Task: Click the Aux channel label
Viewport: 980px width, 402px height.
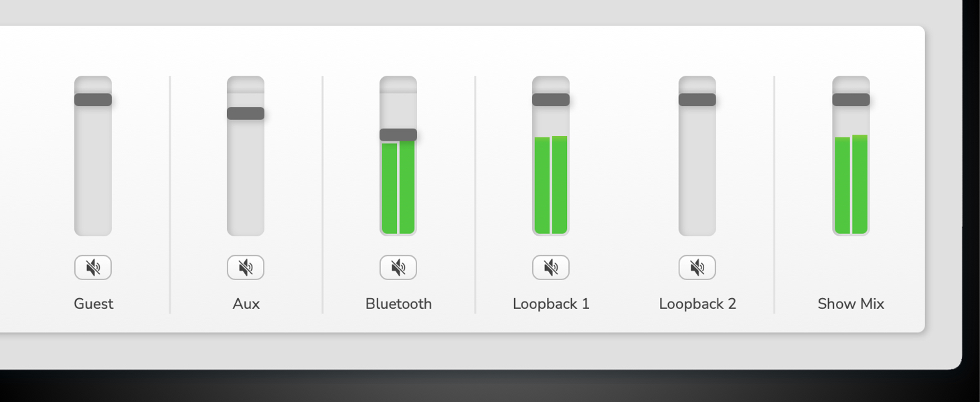Action: coord(246,304)
